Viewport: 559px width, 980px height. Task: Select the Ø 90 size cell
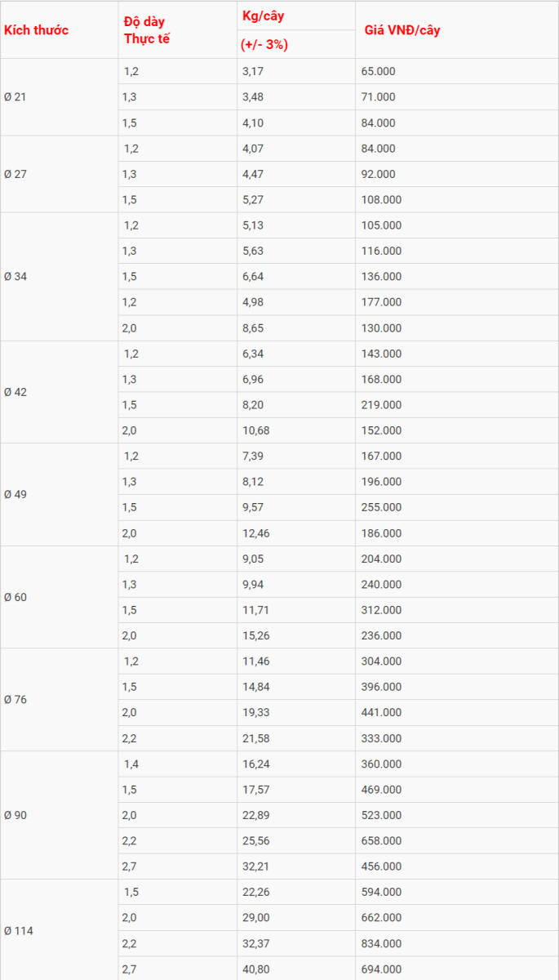[59, 815]
